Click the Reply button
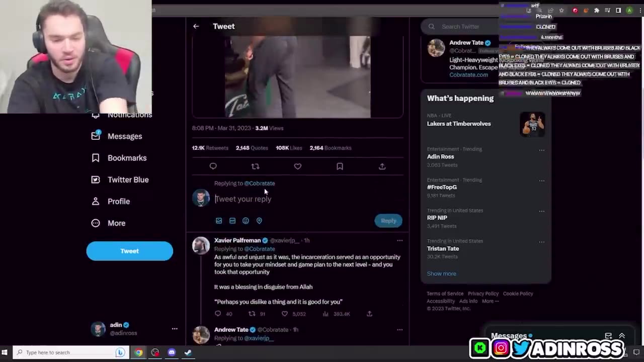Image resolution: width=644 pixels, height=362 pixels. pyautogui.click(x=388, y=220)
